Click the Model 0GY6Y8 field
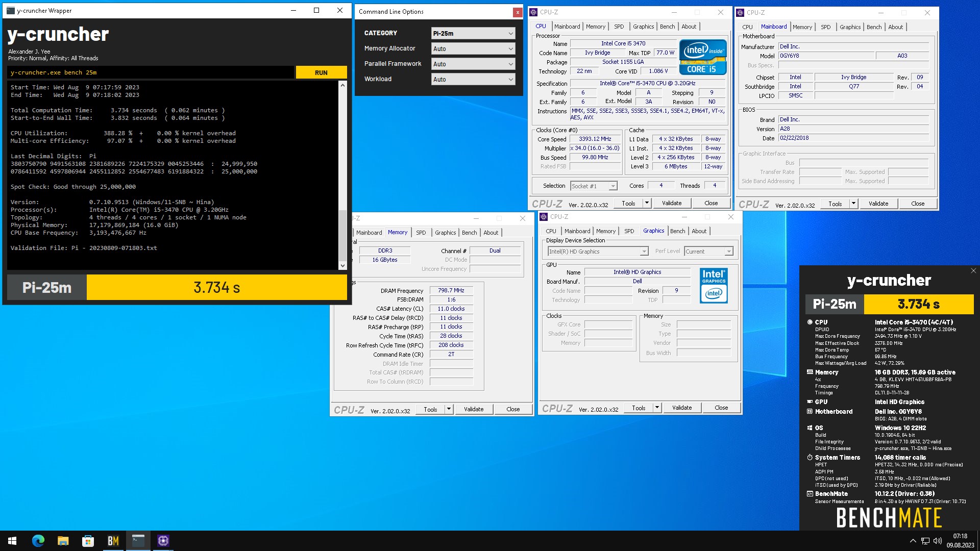The height and width of the screenshot is (551, 980). (x=826, y=56)
